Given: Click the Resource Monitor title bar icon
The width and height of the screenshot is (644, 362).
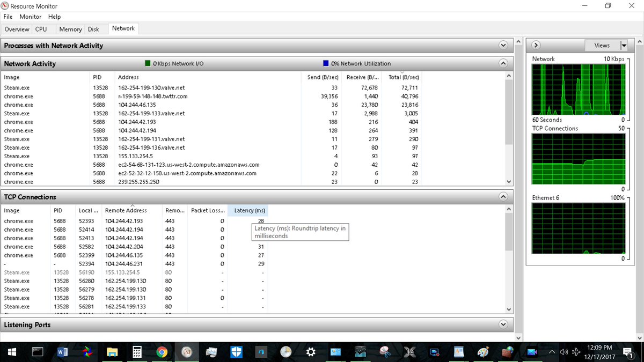Looking at the screenshot, I should point(5,6).
